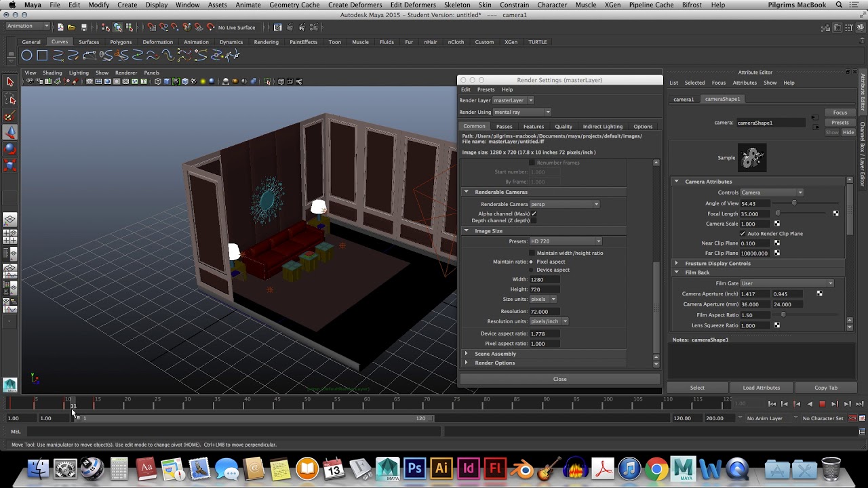Click the Load Attributes button
868x488 pixels.
761,388
